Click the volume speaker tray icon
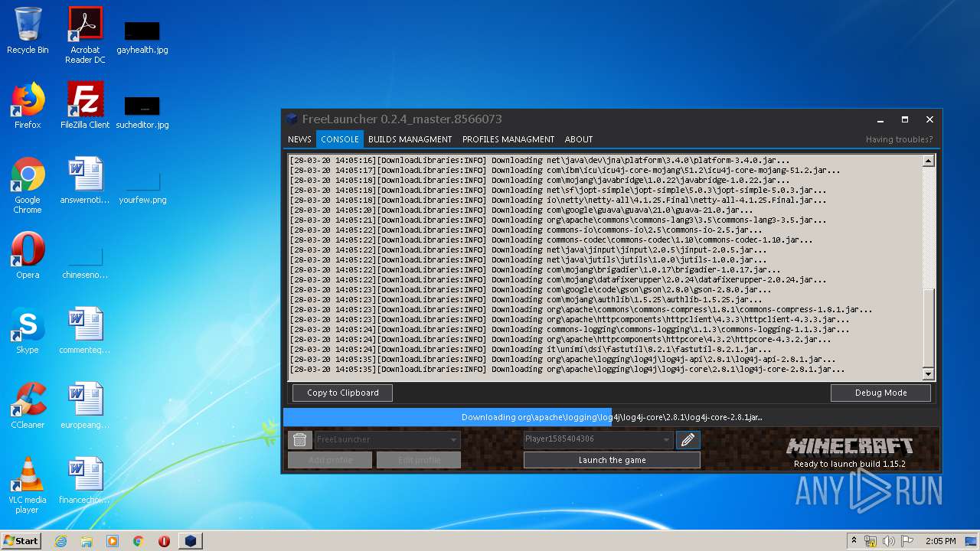 (889, 541)
